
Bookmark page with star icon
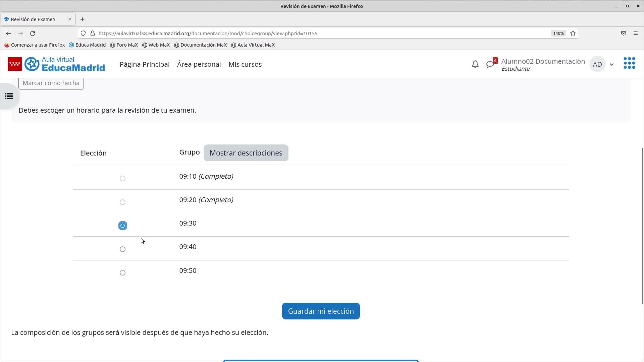coord(573,33)
